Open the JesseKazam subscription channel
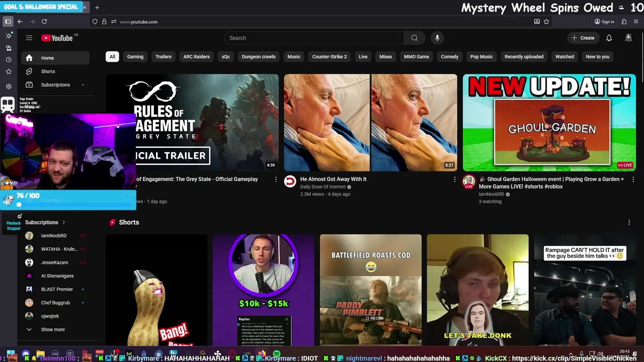 pos(55,262)
